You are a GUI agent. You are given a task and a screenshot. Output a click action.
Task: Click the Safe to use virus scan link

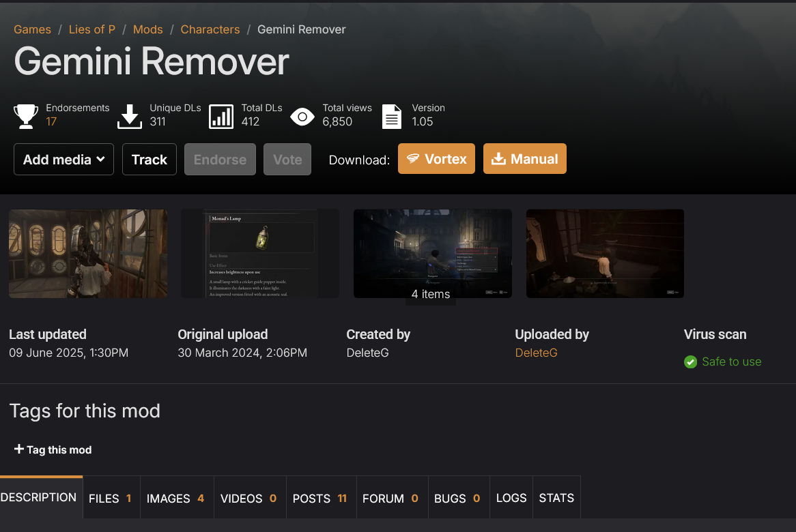732,361
